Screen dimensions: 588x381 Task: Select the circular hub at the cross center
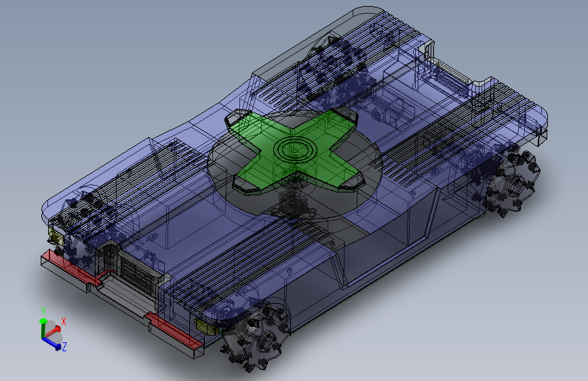click(x=294, y=150)
